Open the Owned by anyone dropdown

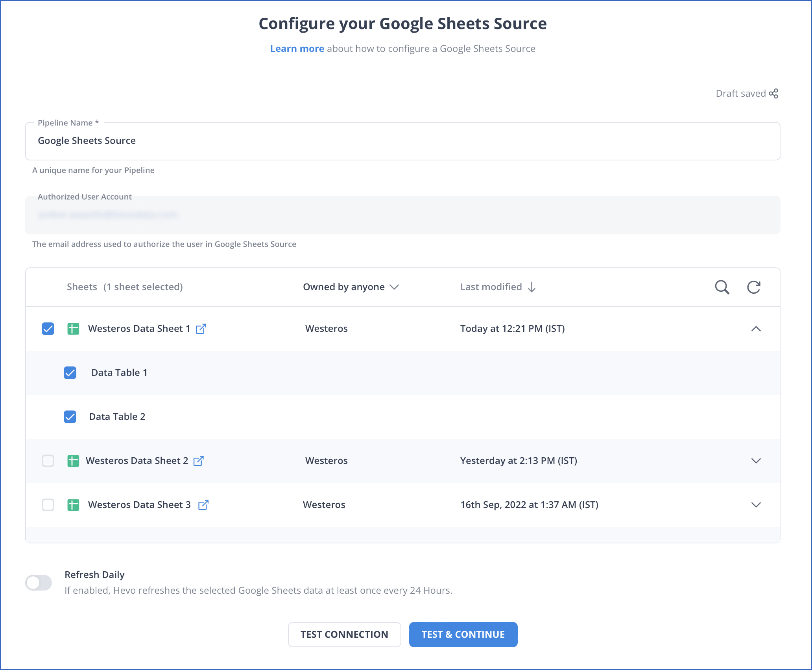351,287
